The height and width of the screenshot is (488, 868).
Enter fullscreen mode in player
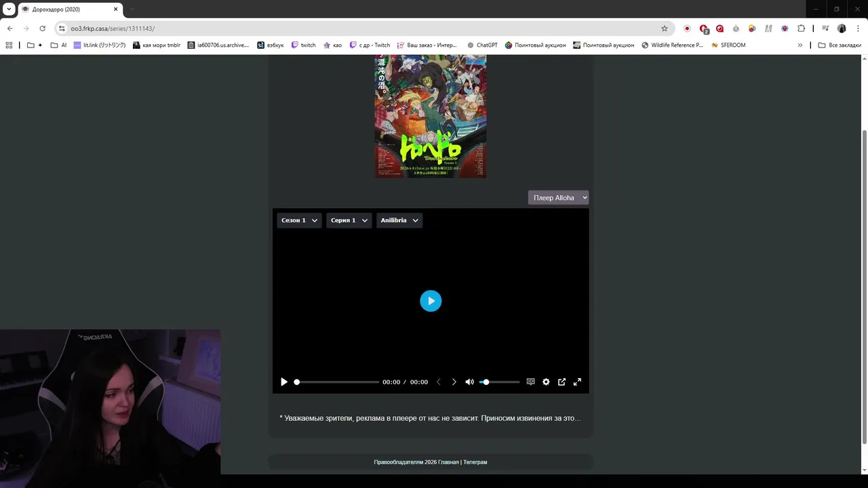pos(577,382)
